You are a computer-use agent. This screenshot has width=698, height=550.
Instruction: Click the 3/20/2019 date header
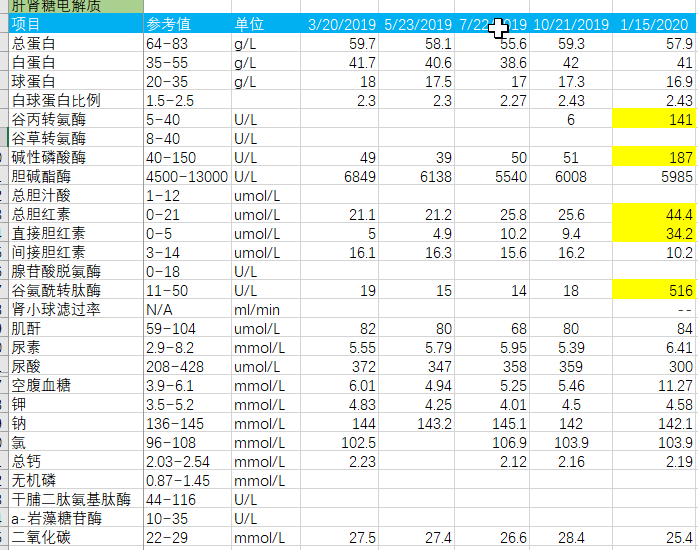342,24
